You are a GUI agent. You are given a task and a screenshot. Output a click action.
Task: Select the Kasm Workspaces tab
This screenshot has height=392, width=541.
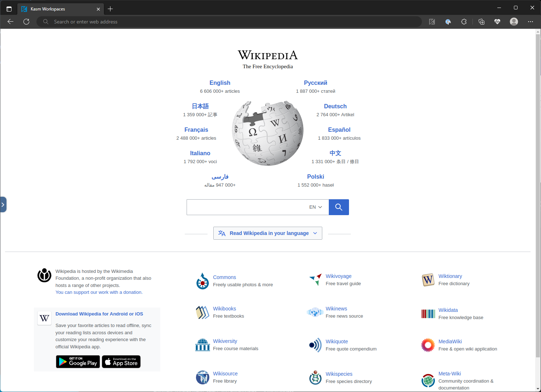coord(58,9)
